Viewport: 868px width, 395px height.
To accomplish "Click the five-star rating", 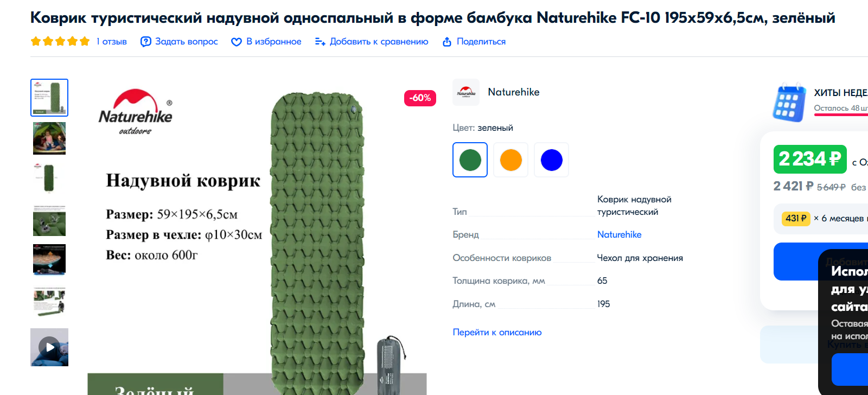I will pos(60,41).
